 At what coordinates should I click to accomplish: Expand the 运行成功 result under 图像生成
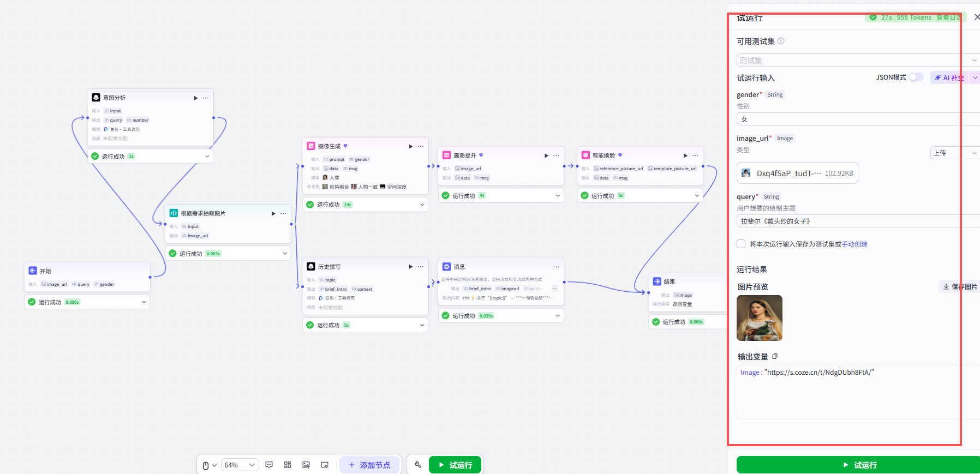pyautogui.click(x=422, y=205)
